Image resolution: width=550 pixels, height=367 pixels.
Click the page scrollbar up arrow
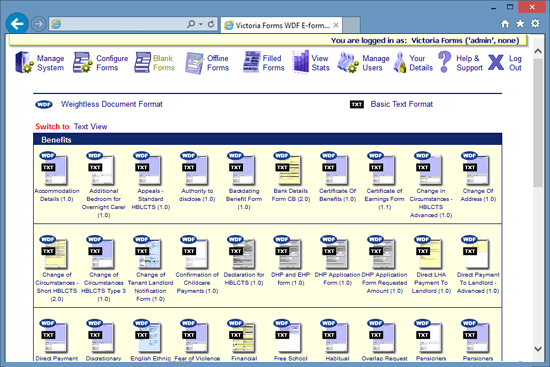(x=538, y=51)
